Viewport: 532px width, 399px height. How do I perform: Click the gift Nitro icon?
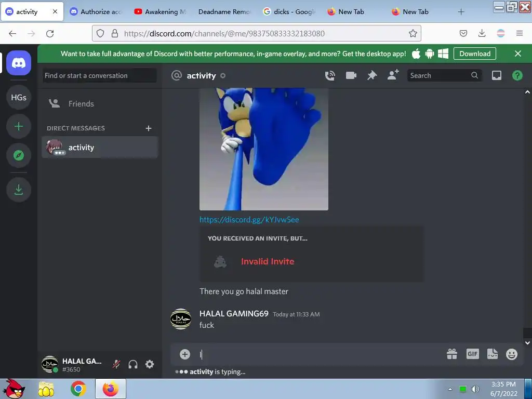click(452, 354)
